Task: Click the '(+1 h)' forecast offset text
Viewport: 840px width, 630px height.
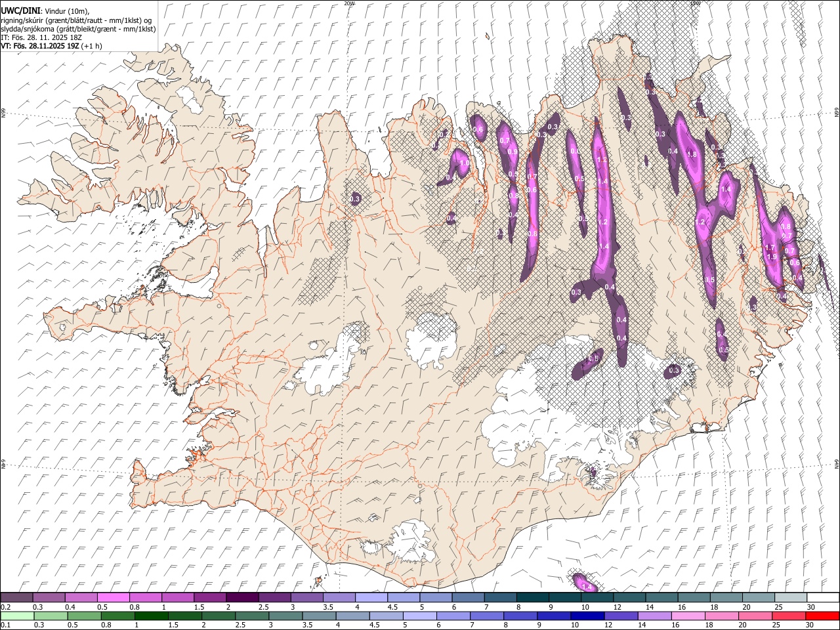Action: (91, 46)
